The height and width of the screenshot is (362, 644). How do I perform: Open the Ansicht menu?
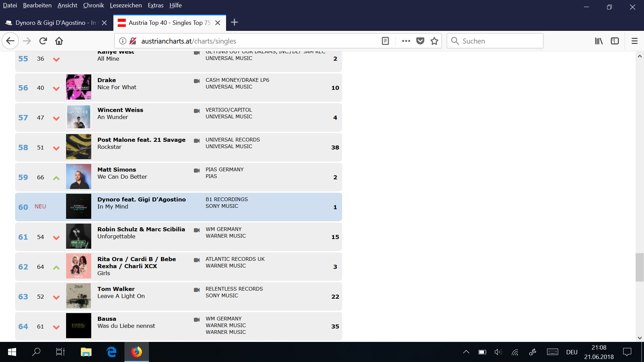click(x=67, y=5)
